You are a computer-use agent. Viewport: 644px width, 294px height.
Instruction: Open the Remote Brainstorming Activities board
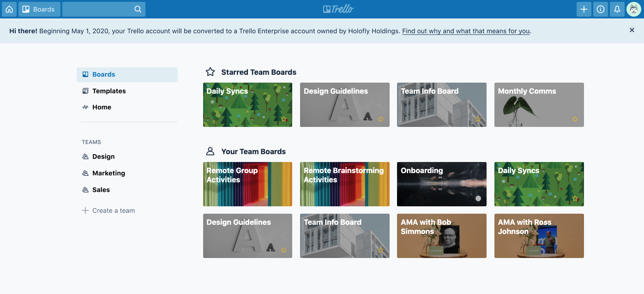pyautogui.click(x=345, y=184)
